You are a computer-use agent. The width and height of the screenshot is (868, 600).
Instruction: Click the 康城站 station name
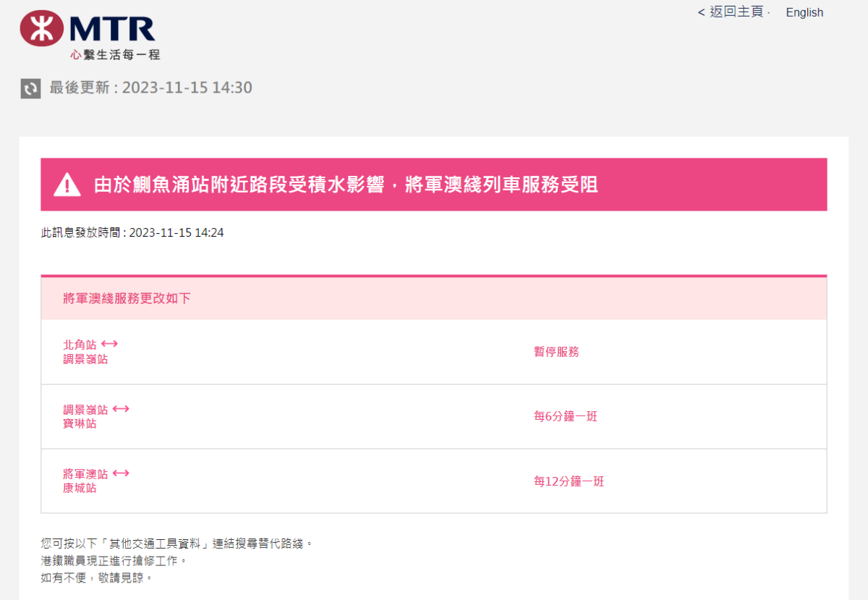click(80, 488)
